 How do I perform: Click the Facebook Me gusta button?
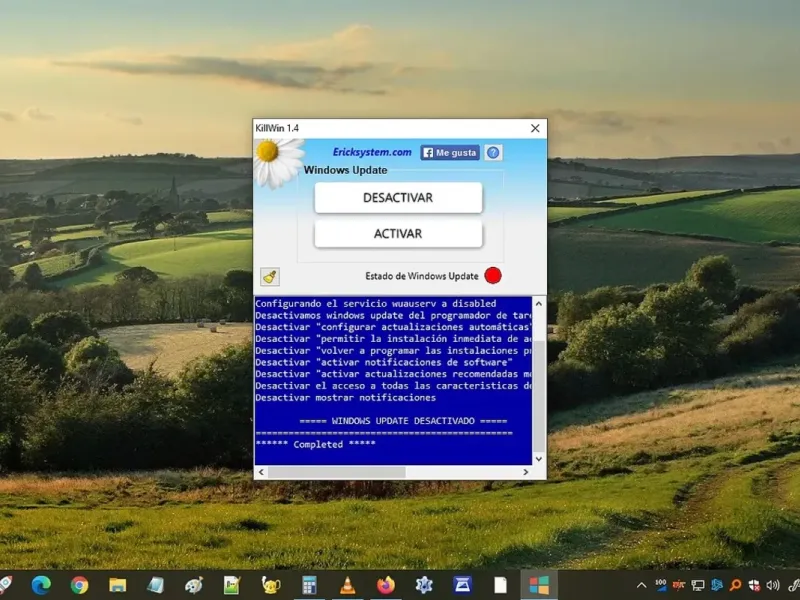449,153
